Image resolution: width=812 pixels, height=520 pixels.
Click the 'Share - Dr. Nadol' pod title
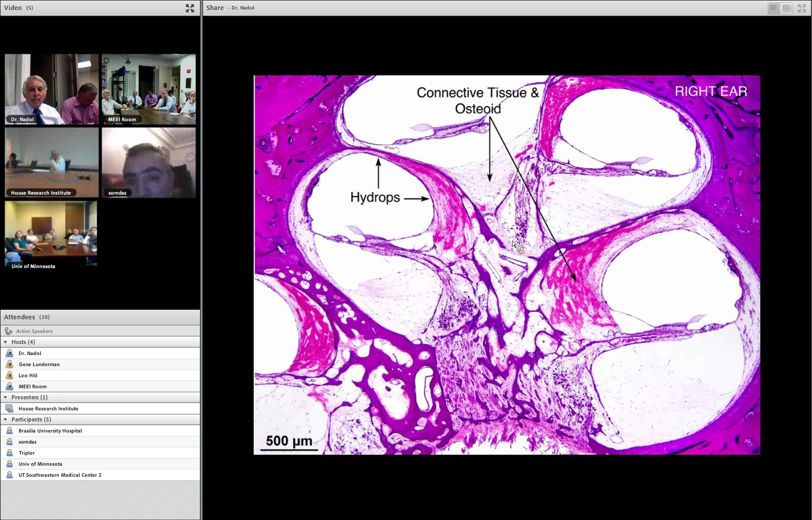pyautogui.click(x=230, y=8)
